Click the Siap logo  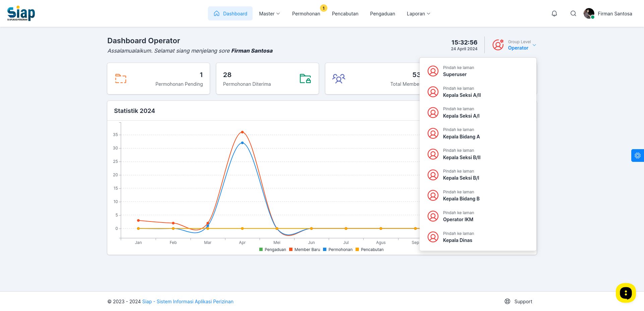pyautogui.click(x=21, y=13)
